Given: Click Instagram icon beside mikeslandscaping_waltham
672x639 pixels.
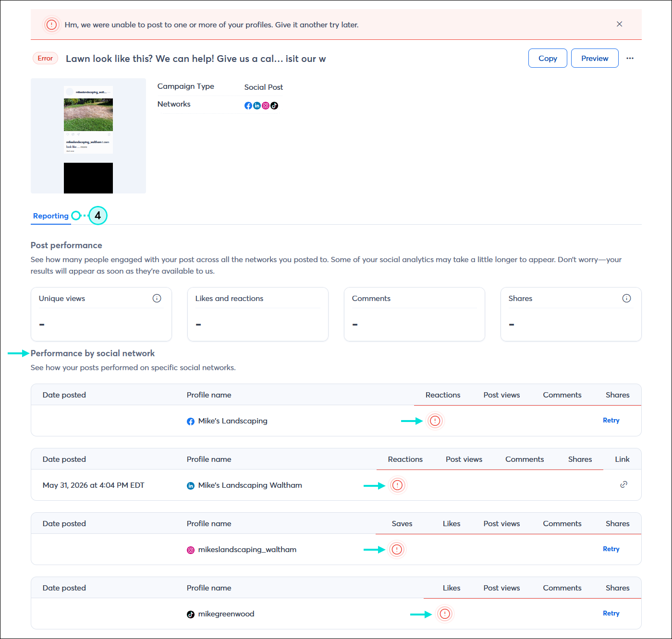Looking at the screenshot, I should click(191, 550).
